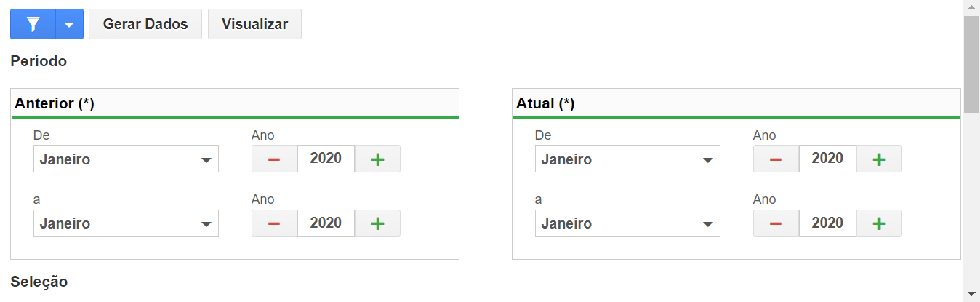Decrease Anterior 'a' year with minus icon
Image resolution: width=980 pixels, height=302 pixels.
tap(274, 223)
